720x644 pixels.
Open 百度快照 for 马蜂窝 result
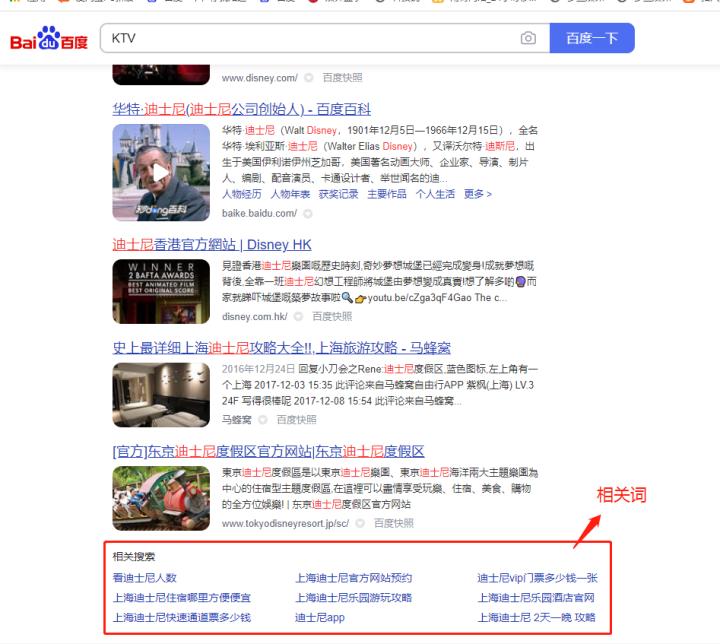point(297,420)
